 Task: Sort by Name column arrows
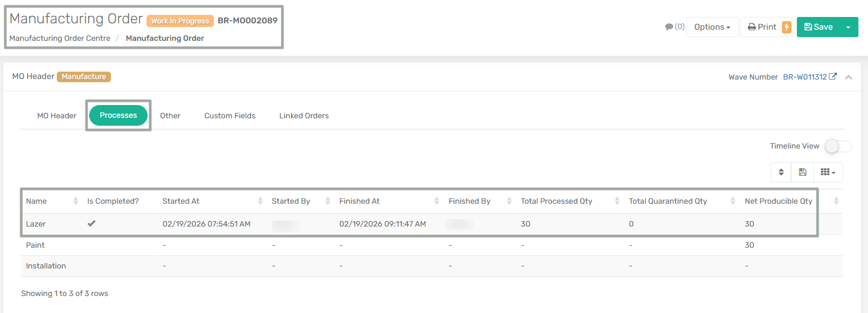[x=75, y=201]
